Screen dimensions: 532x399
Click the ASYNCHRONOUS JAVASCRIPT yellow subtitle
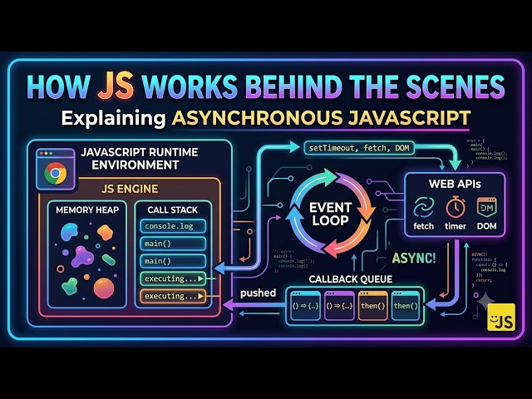[321, 118]
